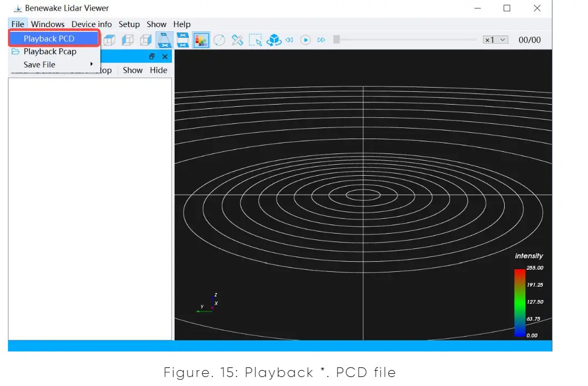Screen dimensions: 588x386
Task: Select the right-face cube view icon
Action: [146, 40]
